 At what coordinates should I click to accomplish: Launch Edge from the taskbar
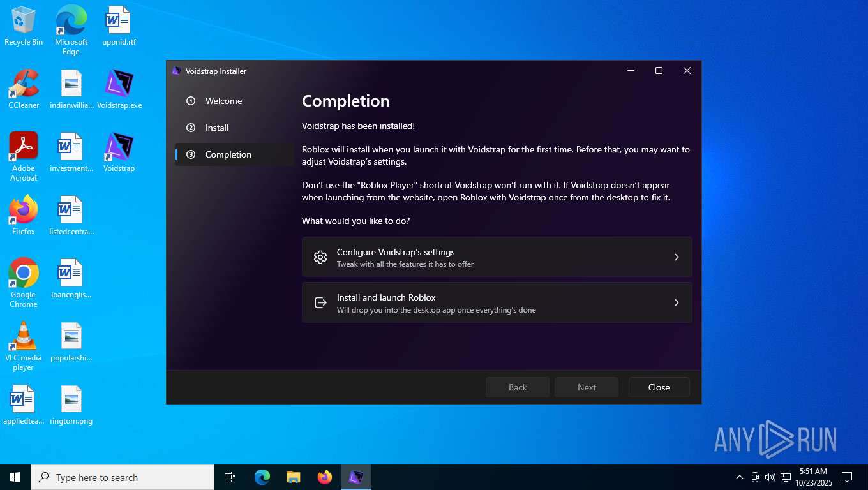point(262,477)
